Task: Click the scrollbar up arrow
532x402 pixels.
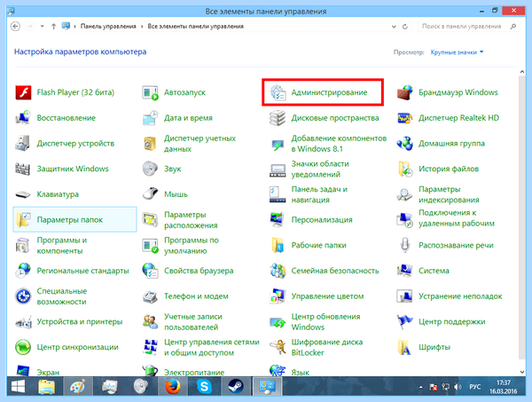Action: coord(522,72)
